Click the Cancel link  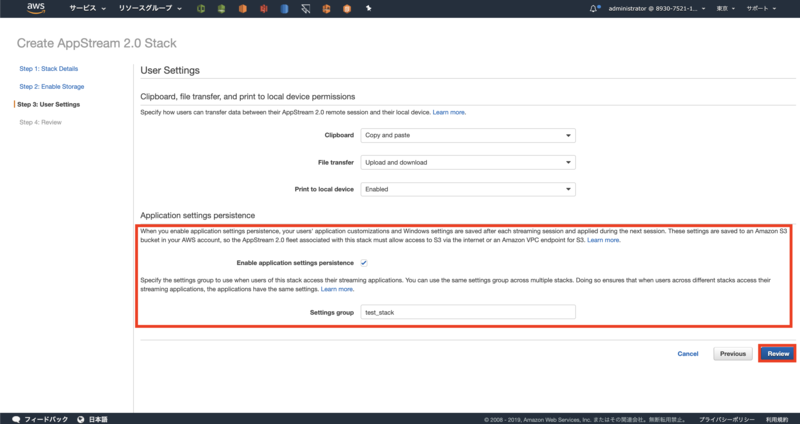(x=687, y=354)
